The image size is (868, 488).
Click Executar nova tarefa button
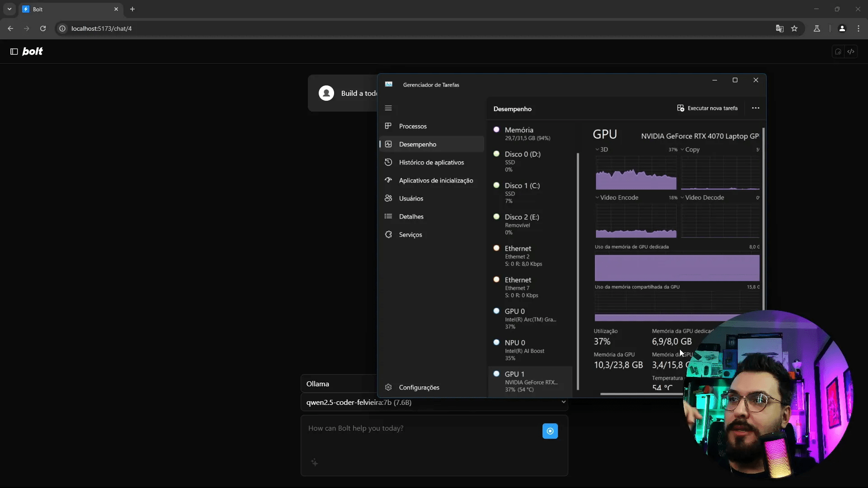point(707,108)
